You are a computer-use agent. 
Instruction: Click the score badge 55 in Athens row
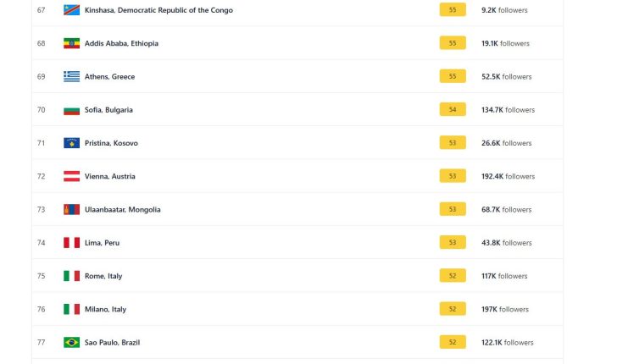453,76
